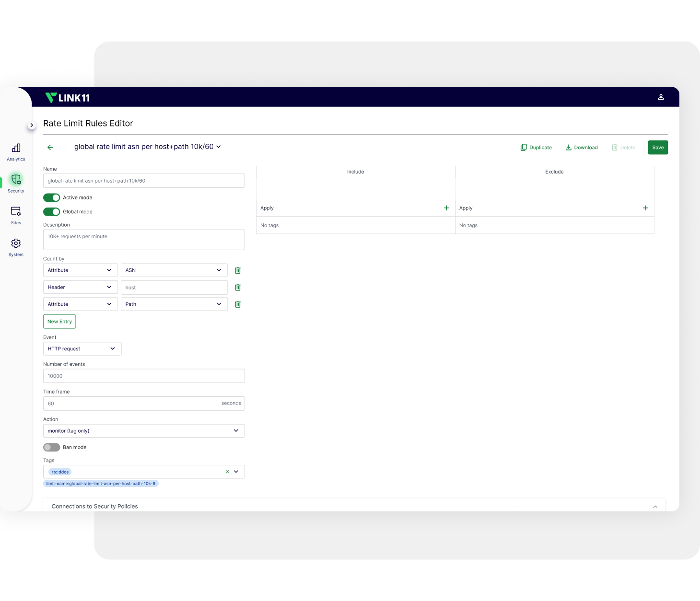This screenshot has width=700, height=601.
Task: Disable the Active mode toggle
Action: click(52, 197)
